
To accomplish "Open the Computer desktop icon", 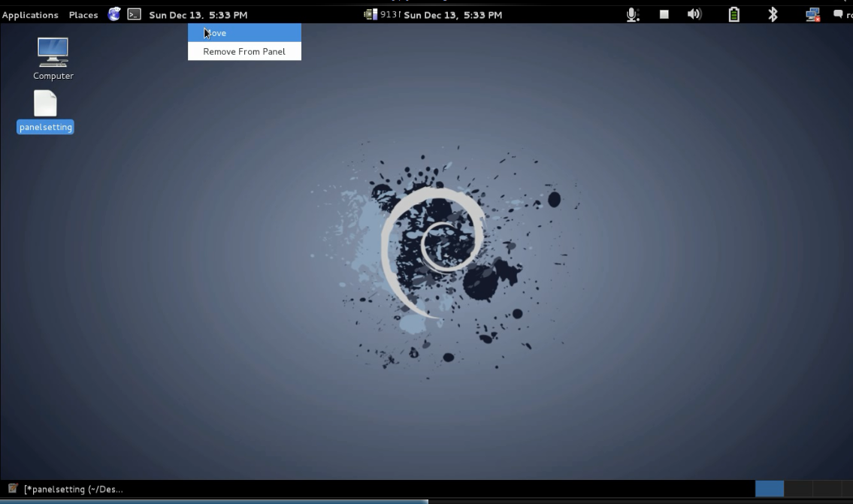I will (x=53, y=52).
